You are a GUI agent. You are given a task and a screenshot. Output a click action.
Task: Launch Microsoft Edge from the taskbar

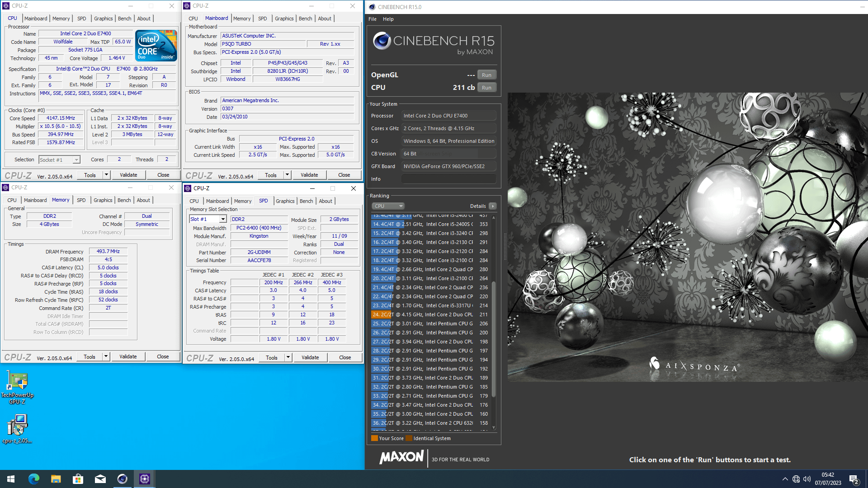pyautogui.click(x=33, y=479)
